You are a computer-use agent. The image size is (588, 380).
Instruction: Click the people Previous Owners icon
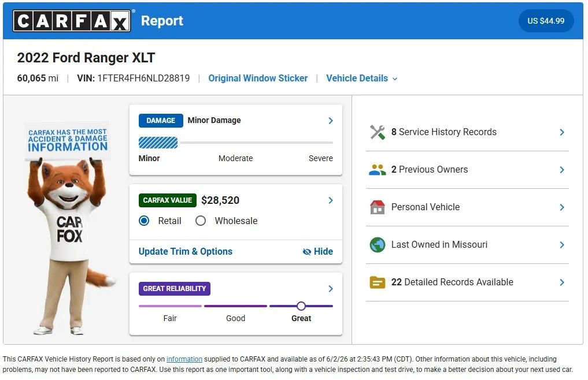click(377, 170)
